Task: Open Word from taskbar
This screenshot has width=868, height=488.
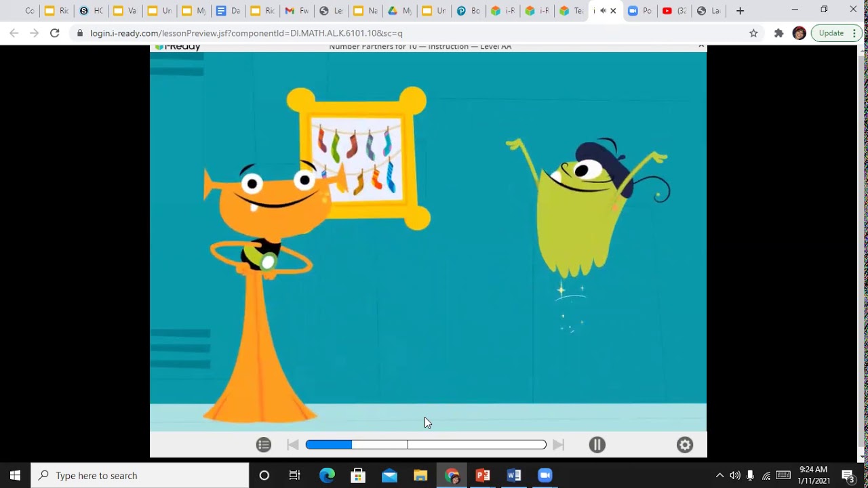Action: pos(514,475)
